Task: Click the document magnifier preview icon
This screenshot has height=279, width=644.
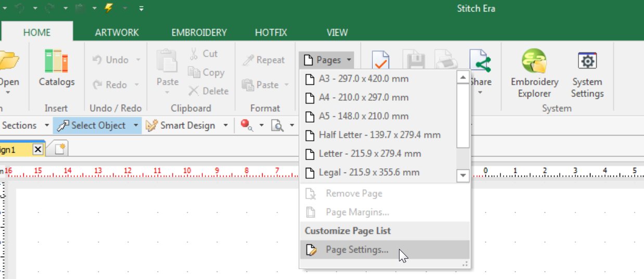Action: click(x=278, y=125)
